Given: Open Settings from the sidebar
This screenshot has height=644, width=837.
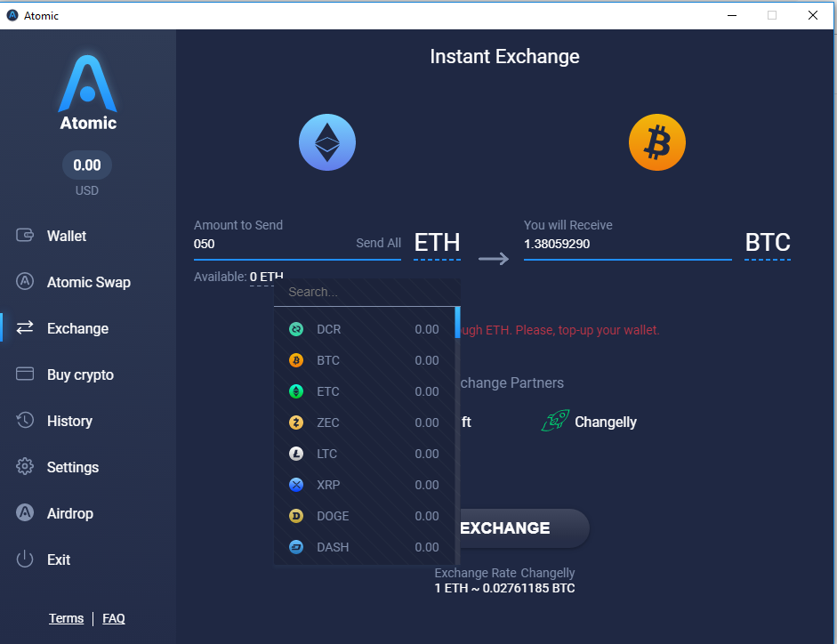Looking at the screenshot, I should [73, 467].
